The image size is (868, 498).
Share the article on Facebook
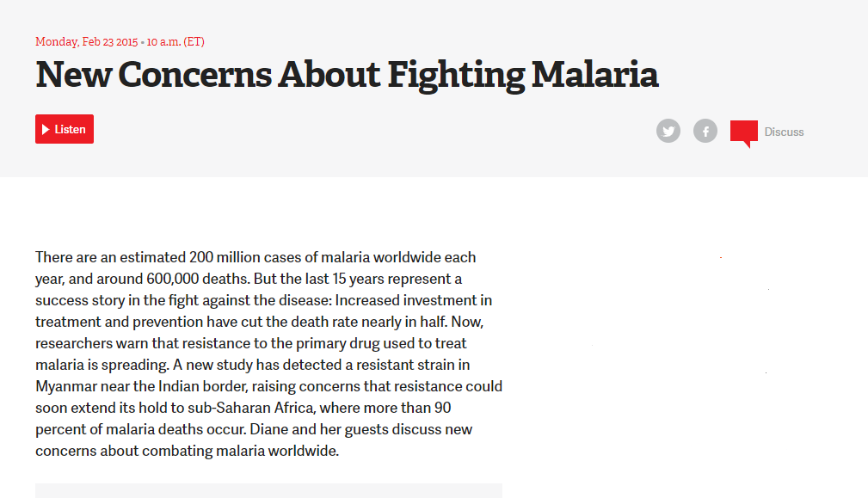coord(705,132)
